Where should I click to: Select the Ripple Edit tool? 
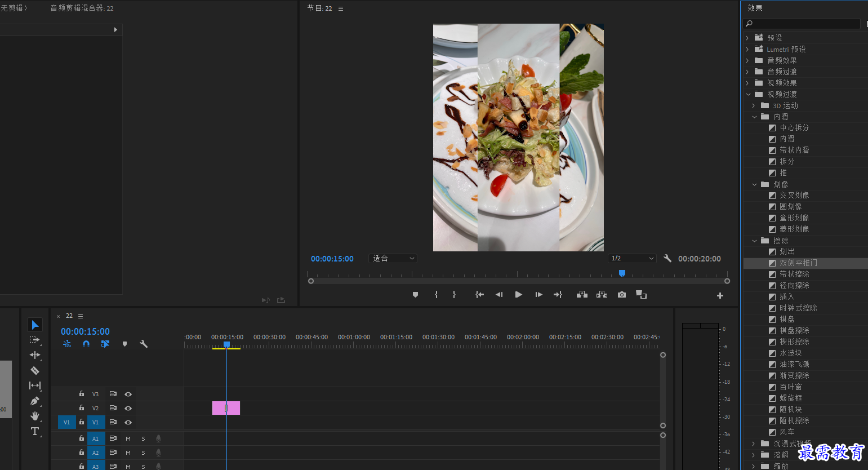pyautogui.click(x=35, y=355)
